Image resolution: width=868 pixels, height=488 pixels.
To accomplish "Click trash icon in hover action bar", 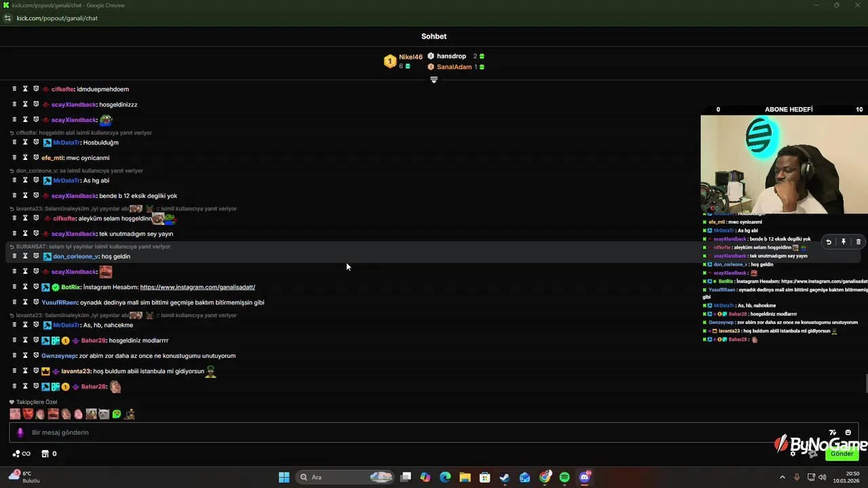I will [859, 242].
